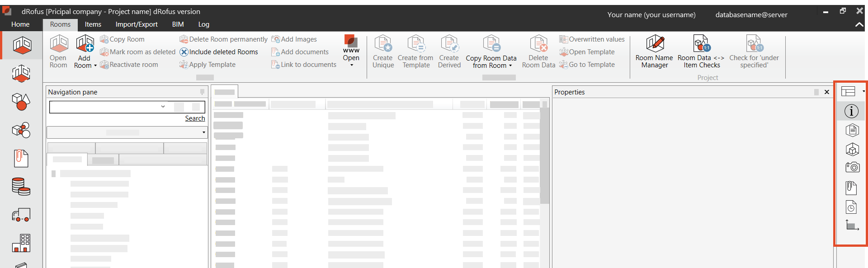Click the Copy Room button

click(123, 39)
